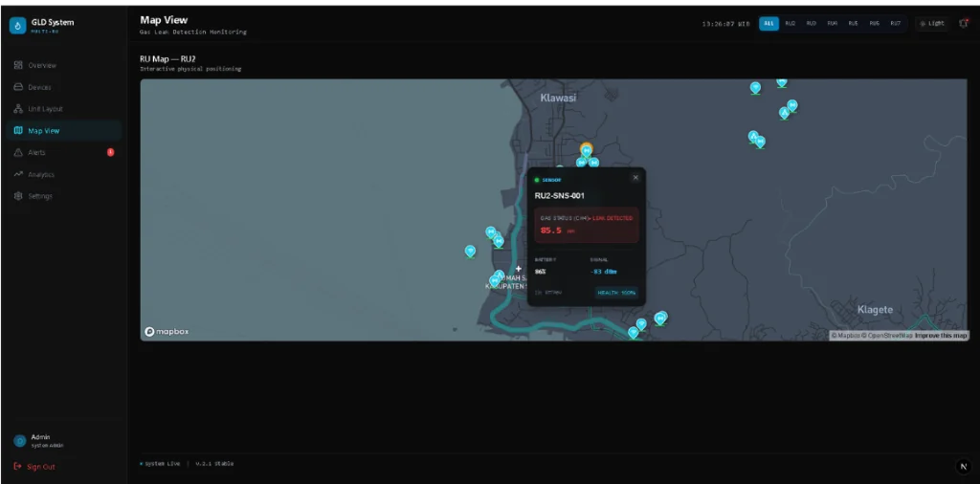Open the © OpenStreetMap attribution link
Viewport: 980px width, 484px height.
click(886, 336)
